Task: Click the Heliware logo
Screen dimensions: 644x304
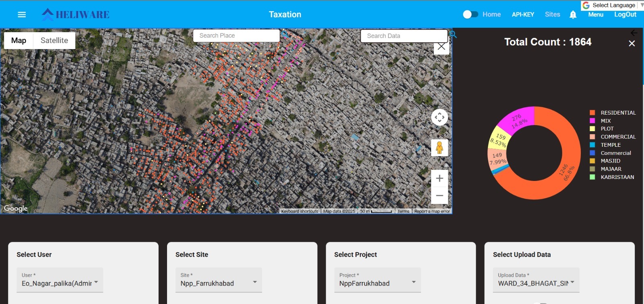Action: (76, 14)
